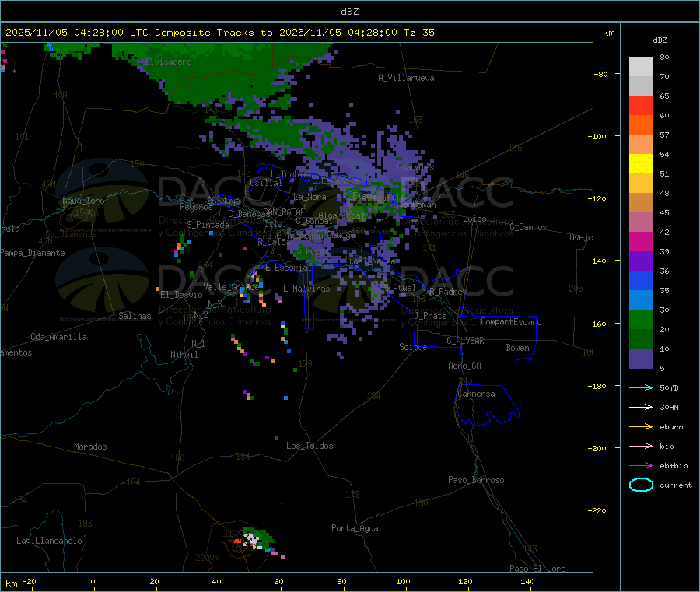This screenshot has height=592, width=700.
Task: Click the 'L_Malvinas' map label
Action: (306, 289)
